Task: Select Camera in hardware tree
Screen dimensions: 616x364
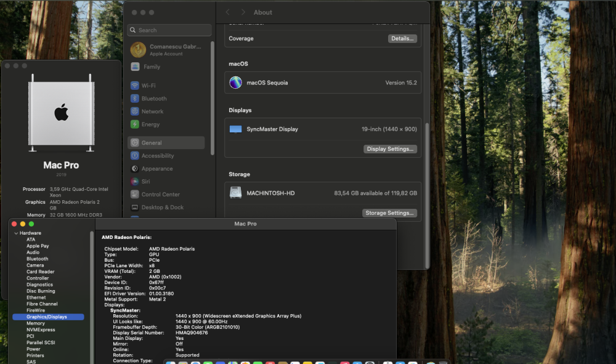Action: pyautogui.click(x=35, y=265)
